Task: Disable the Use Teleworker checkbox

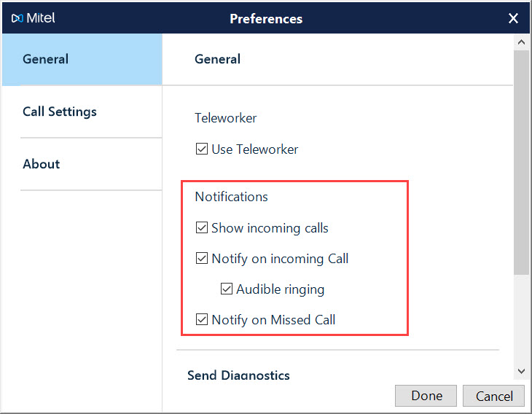Action: (x=202, y=149)
